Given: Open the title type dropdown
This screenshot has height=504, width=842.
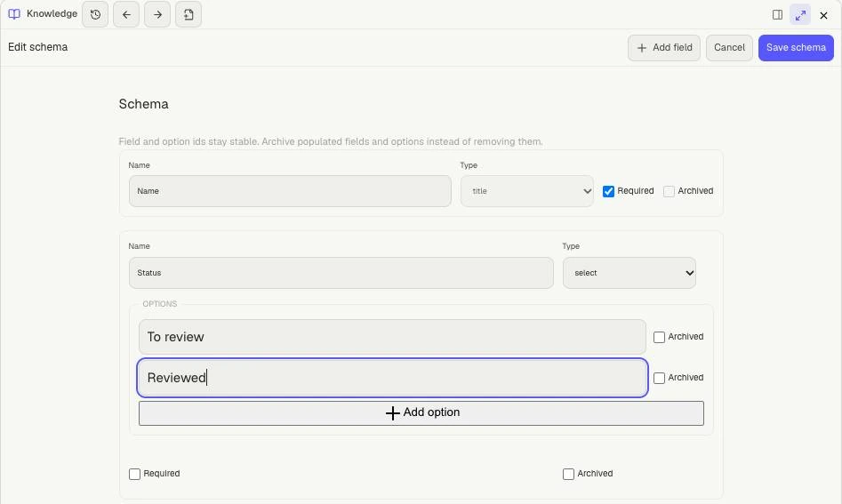Looking at the screenshot, I should coord(526,191).
